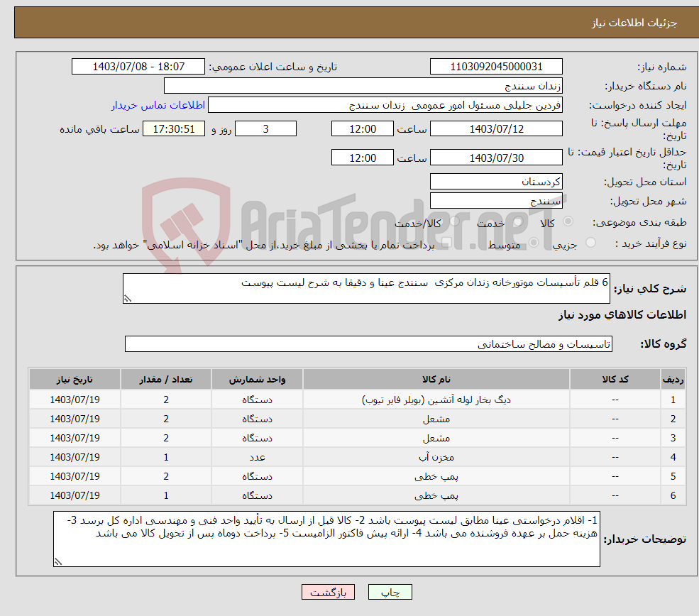Click the need number field 1103092045000031
The image size is (699, 616).
(x=496, y=67)
